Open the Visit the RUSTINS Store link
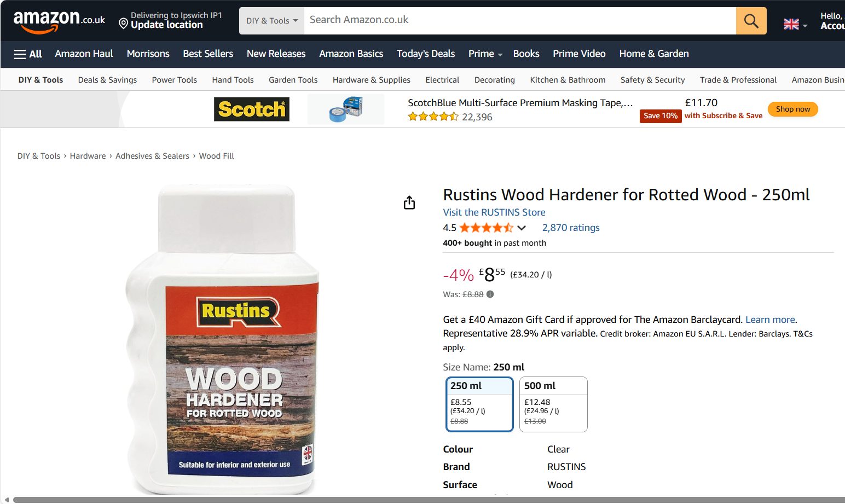 pos(494,212)
